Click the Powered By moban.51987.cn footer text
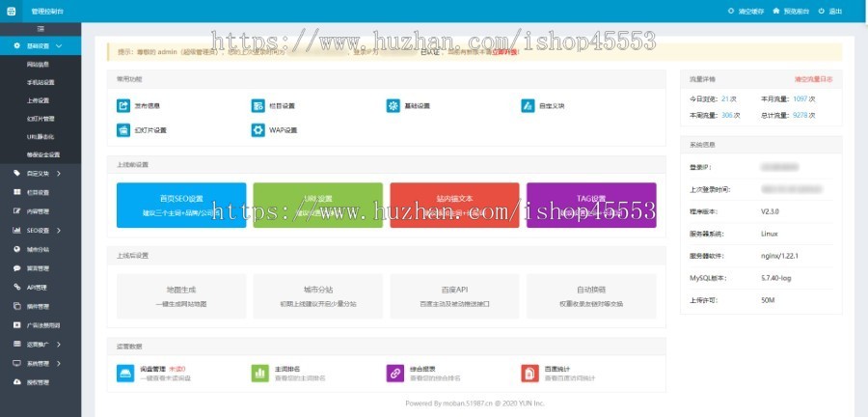The image size is (868, 417). pyautogui.click(x=475, y=403)
